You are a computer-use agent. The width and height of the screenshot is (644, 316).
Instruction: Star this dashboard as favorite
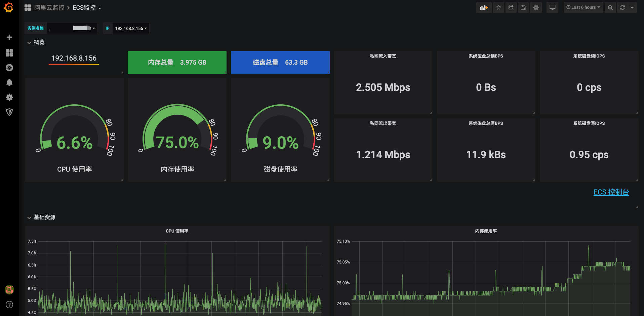(x=498, y=7)
